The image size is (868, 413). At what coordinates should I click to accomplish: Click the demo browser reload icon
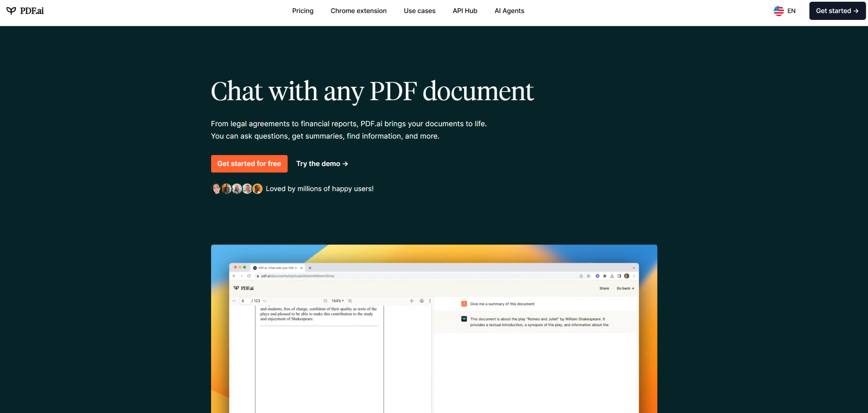[x=249, y=276]
